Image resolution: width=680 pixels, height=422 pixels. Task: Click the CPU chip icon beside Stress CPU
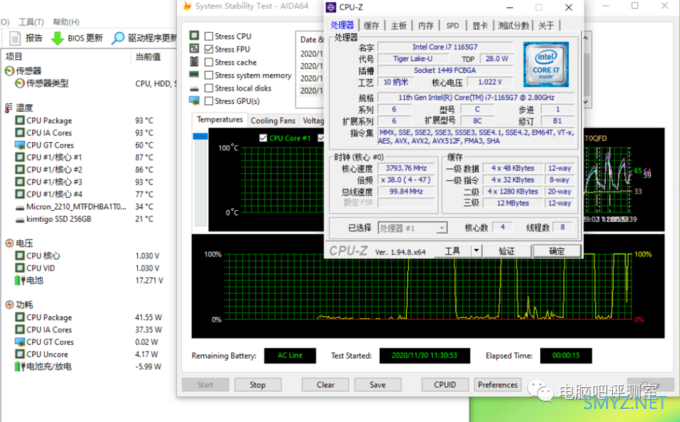click(x=194, y=35)
